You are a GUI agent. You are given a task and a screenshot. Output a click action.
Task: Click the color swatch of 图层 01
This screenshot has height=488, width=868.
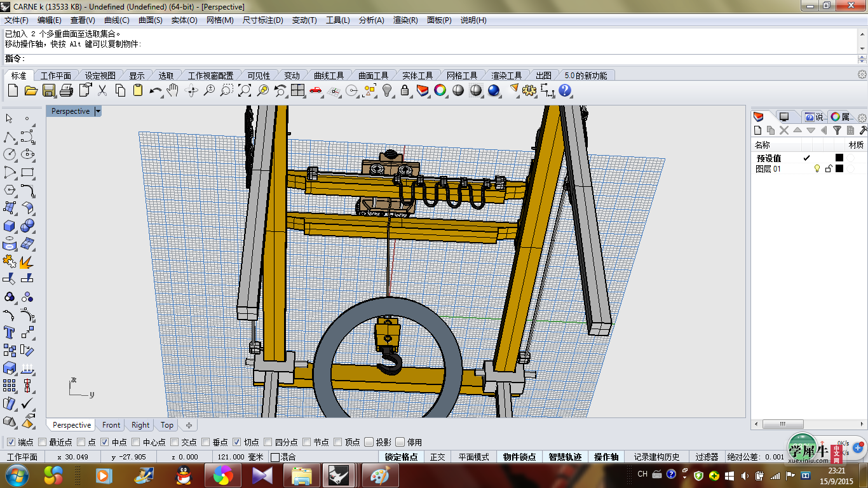(x=839, y=169)
